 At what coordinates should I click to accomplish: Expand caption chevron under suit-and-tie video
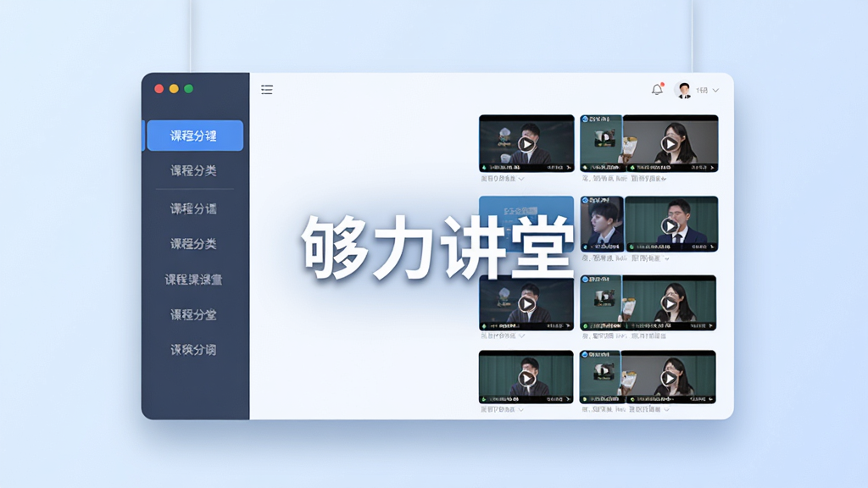667,258
